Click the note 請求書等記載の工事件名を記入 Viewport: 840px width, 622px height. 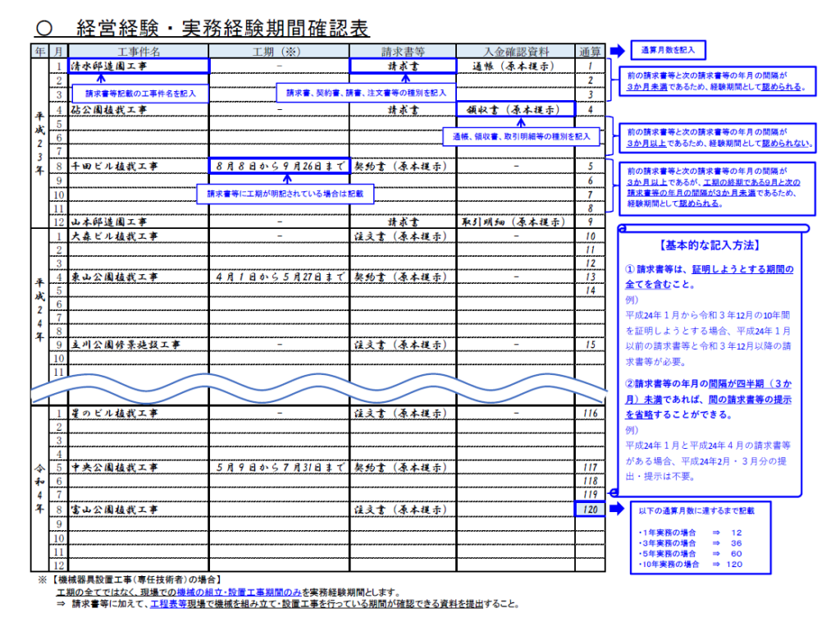pos(140,94)
